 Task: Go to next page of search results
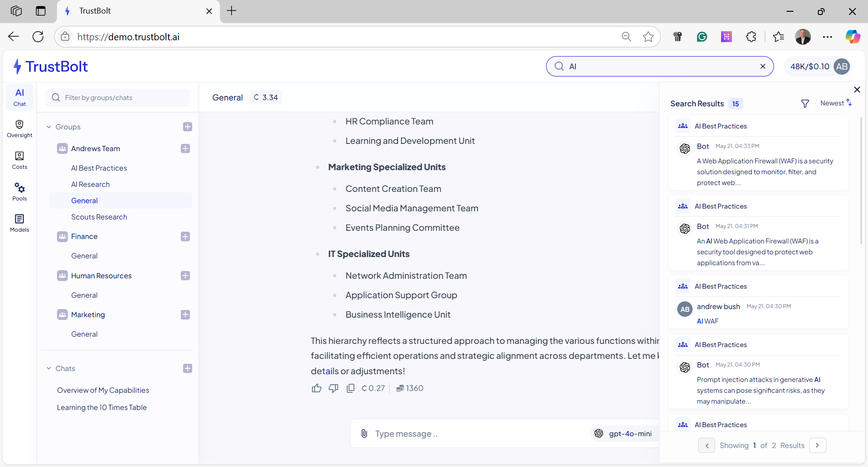(x=817, y=445)
